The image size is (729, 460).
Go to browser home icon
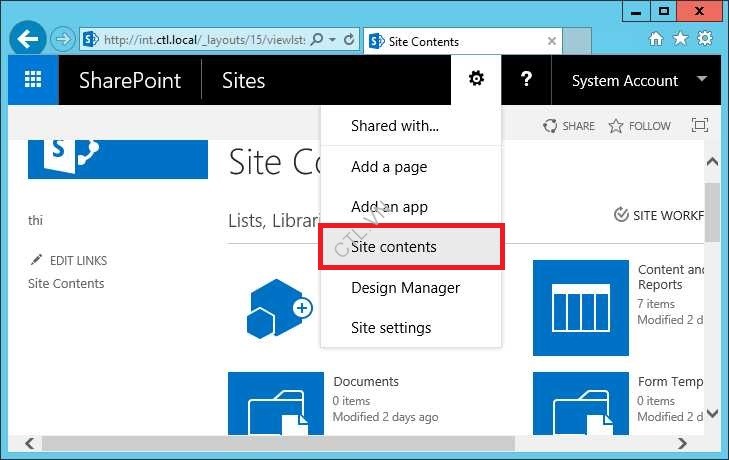tap(656, 39)
